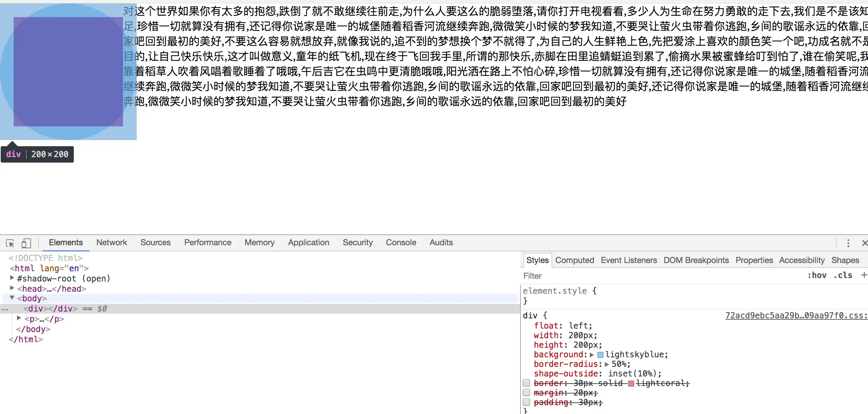Toggle the device toolbar icon
The image size is (868, 414).
click(26, 243)
